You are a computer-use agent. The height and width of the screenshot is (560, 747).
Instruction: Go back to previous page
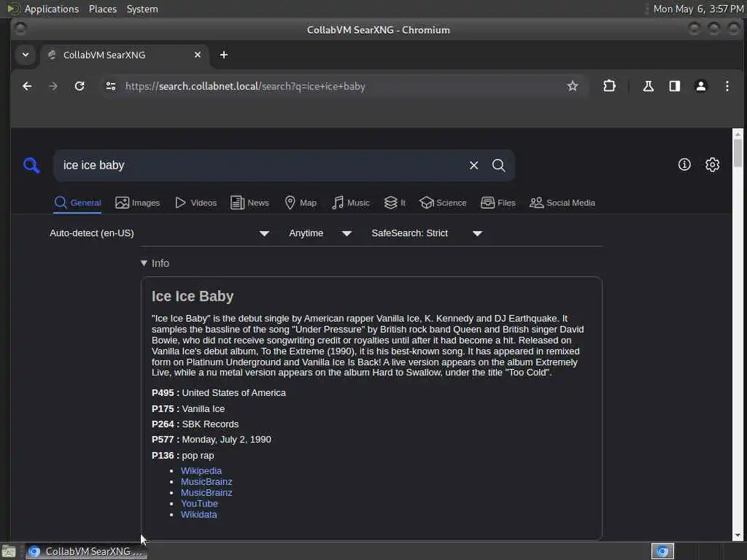[27, 86]
